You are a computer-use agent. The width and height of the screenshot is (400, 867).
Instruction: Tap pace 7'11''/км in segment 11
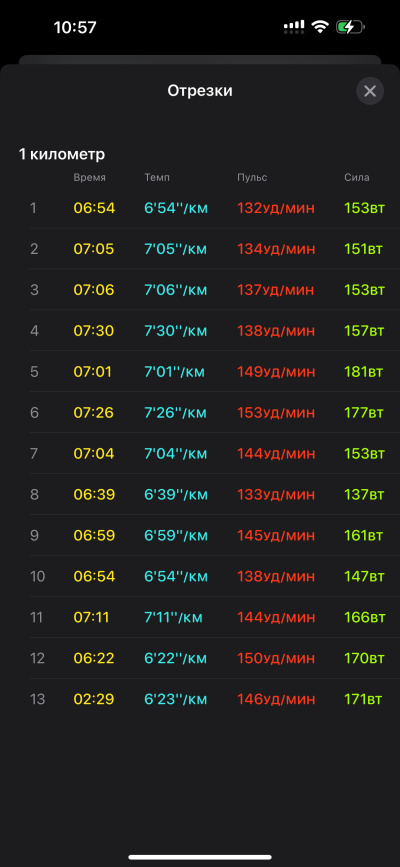(174, 617)
